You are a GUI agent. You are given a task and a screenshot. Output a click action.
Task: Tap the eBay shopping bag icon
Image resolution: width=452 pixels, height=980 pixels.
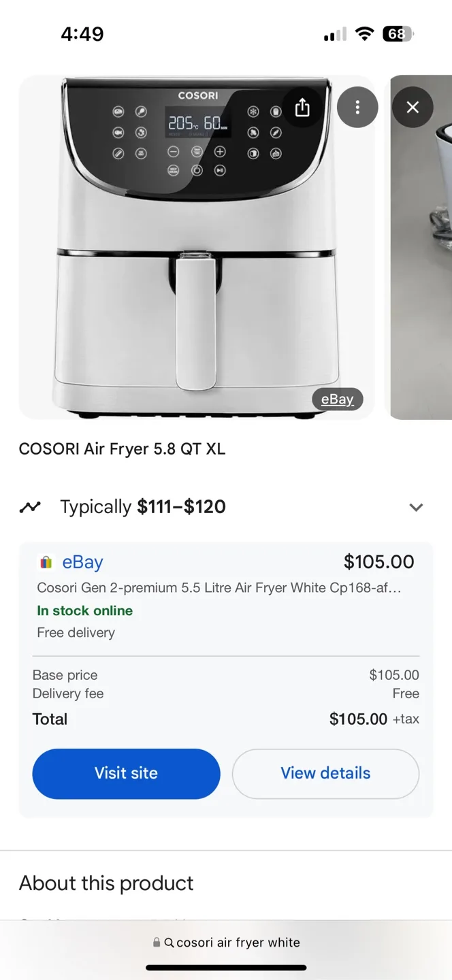pyautogui.click(x=45, y=561)
